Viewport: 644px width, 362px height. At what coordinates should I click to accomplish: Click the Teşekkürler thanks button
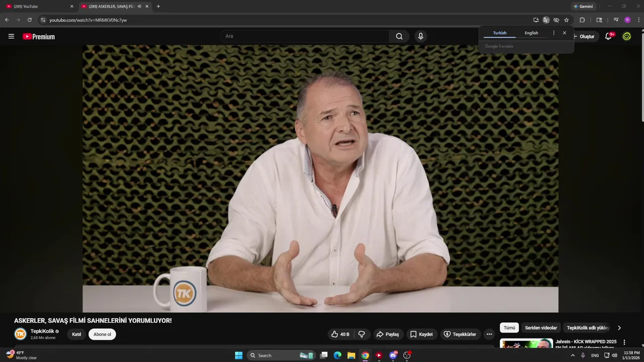[x=459, y=334]
